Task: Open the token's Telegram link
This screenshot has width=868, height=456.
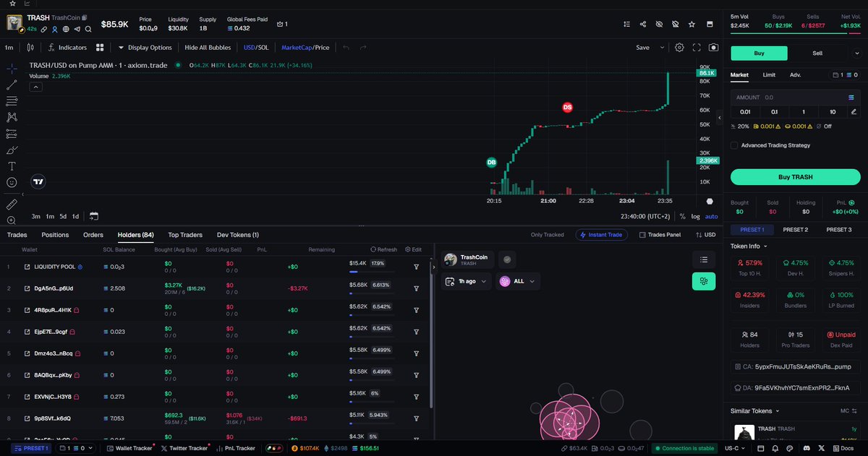Action: pos(77,30)
